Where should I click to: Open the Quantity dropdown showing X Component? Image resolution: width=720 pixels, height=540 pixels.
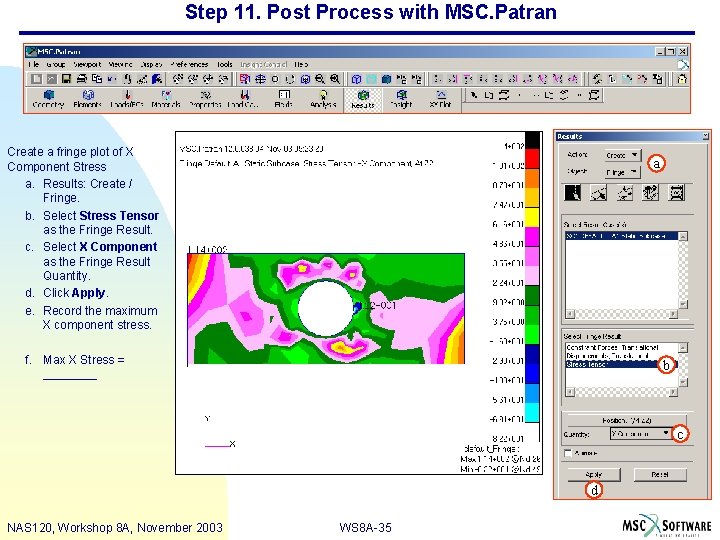click(640, 433)
